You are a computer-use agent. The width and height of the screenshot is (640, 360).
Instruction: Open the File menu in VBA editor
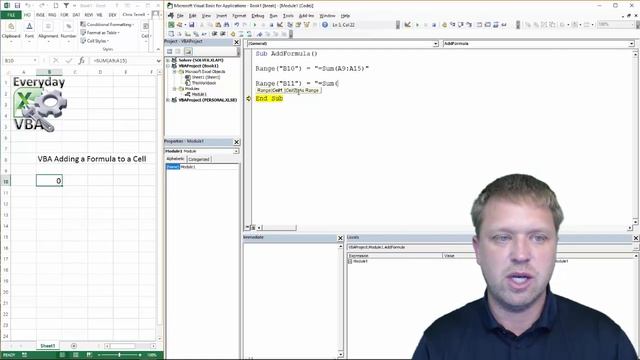point(180,16)
